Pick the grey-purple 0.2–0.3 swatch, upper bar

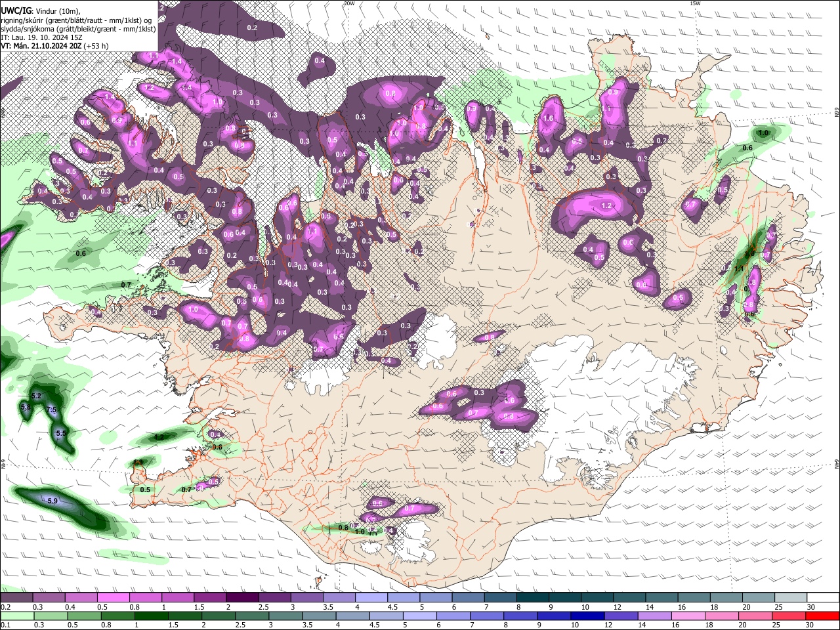click(x=16, y=598)
